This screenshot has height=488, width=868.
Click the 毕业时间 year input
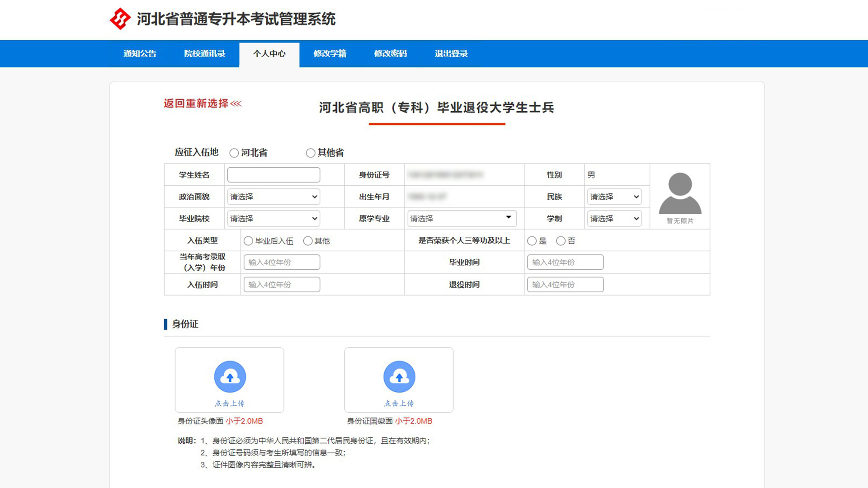point(565,262)
